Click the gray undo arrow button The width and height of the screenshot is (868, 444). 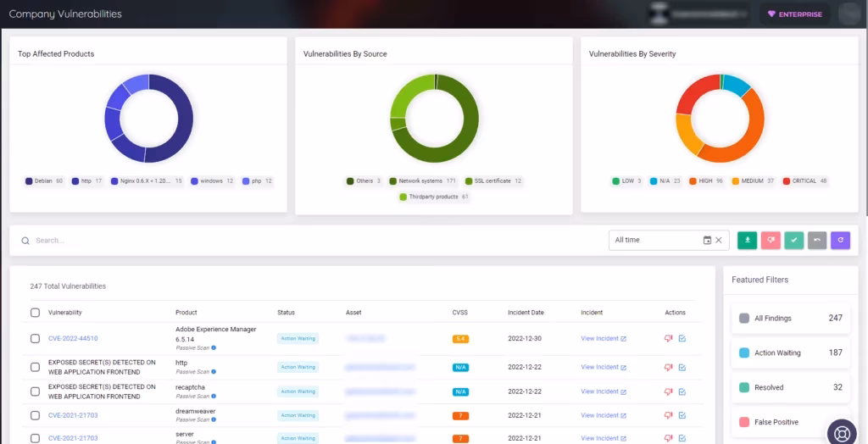pos(817,241)
